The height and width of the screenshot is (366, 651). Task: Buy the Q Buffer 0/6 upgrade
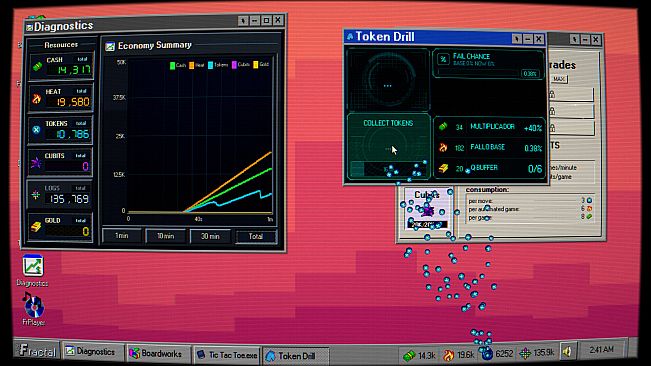tap(490, 168)
